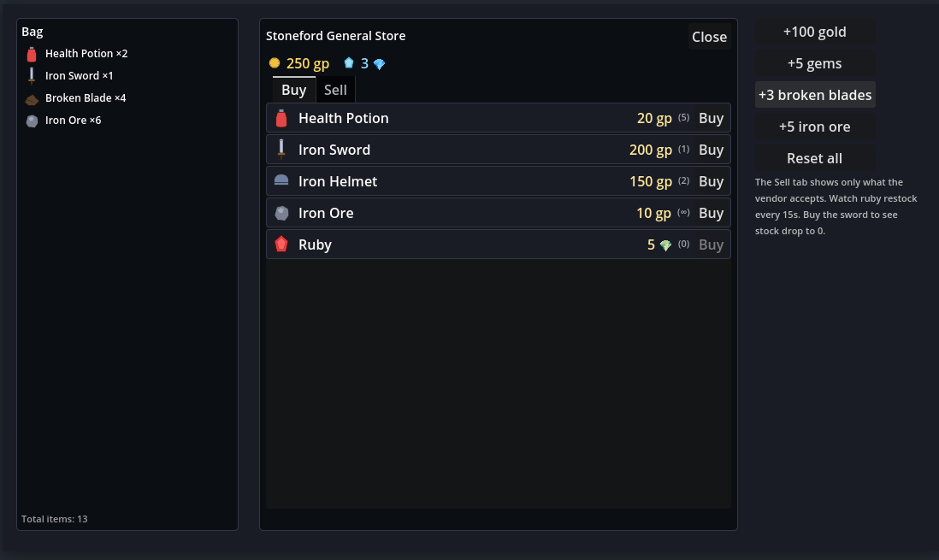Switch to the Sell tab
The width and height of the screenshot is (939, 560).
click(x=335, y=90)
